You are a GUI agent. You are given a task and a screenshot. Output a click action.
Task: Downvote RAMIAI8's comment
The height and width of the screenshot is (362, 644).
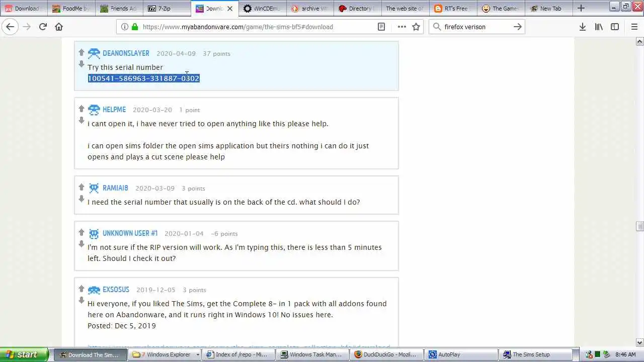(x=82, y=199)
